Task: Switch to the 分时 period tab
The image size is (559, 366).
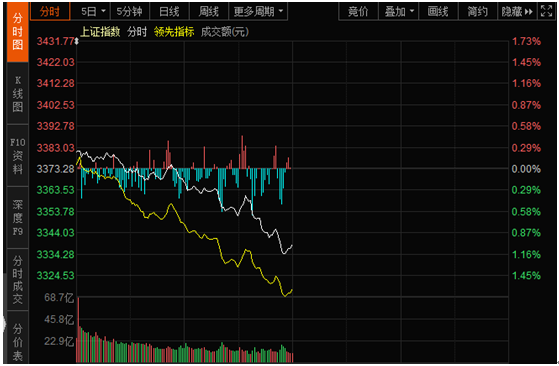Action: click(x=50, y=12)
